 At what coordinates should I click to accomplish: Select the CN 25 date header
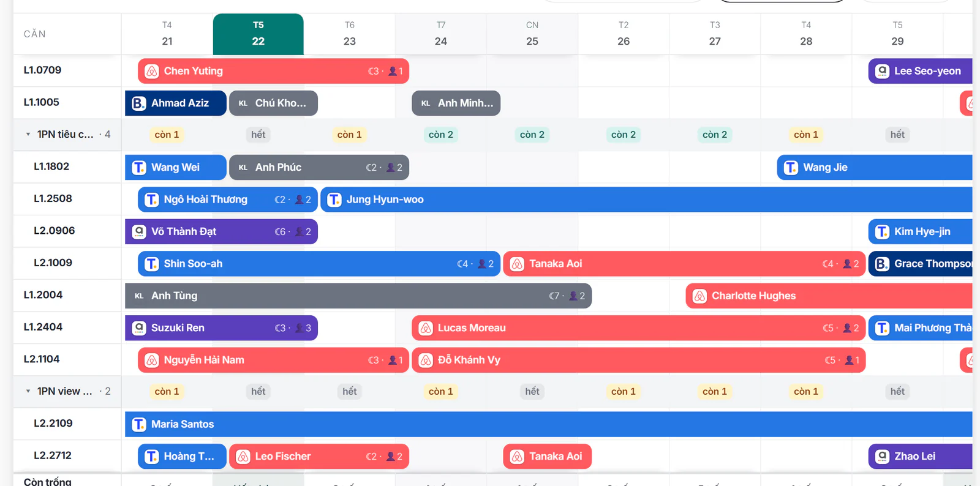pyautogui.click(x=532, y=34)
